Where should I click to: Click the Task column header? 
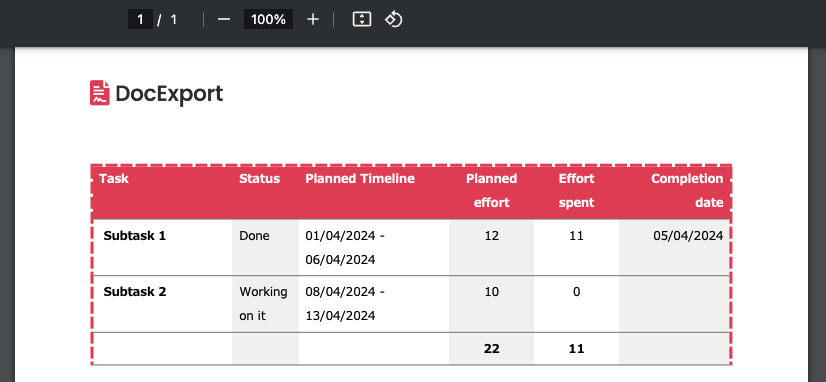coord(114,179)
